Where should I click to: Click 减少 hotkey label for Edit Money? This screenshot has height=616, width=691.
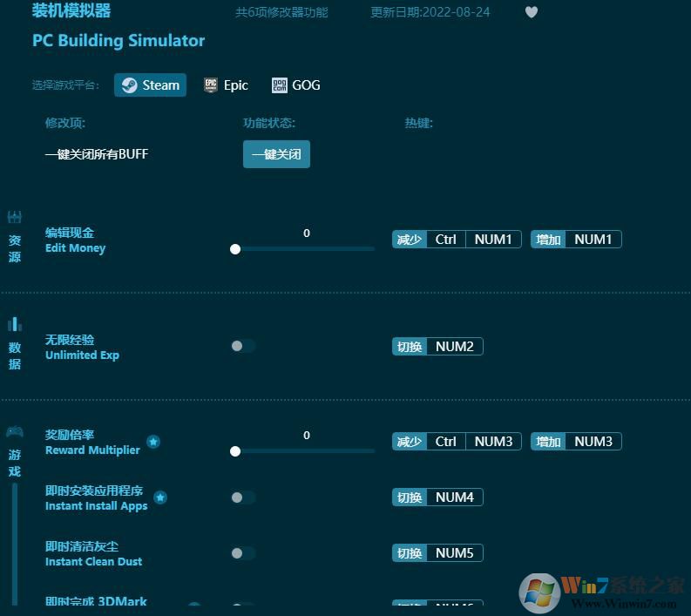pyautogui.click(x=410, y=240)
